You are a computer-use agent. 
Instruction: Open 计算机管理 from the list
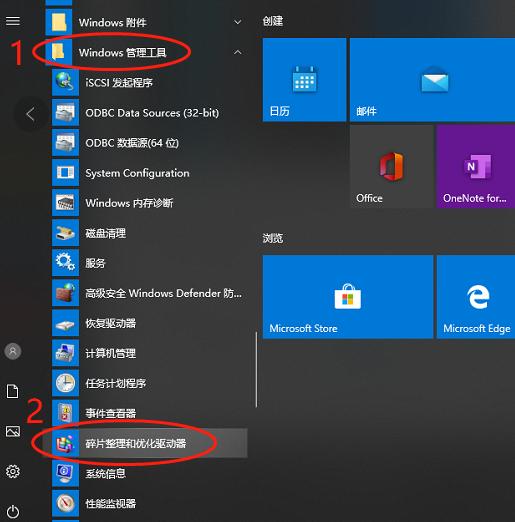coord(150,353)
